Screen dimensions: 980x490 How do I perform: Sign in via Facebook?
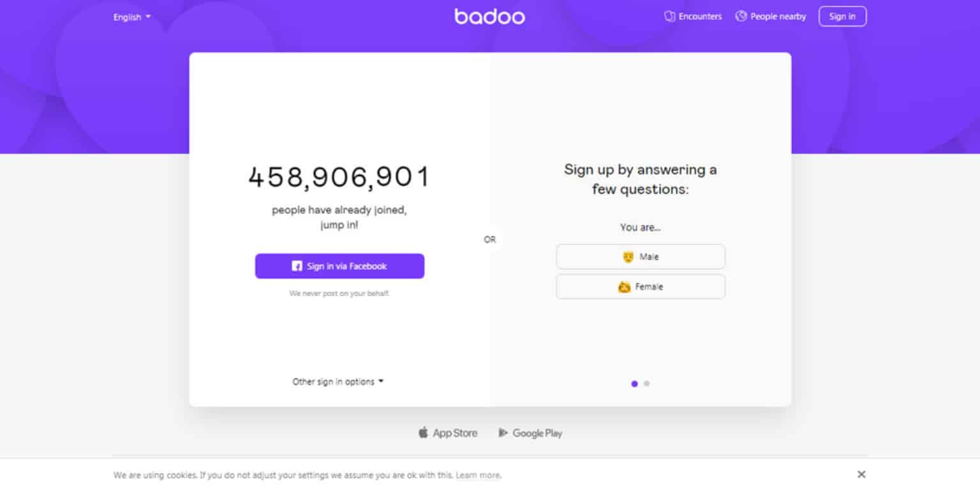point(339,266)
